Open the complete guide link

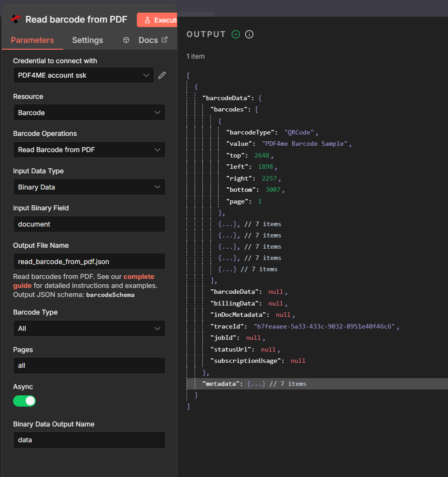click(139, 277)
